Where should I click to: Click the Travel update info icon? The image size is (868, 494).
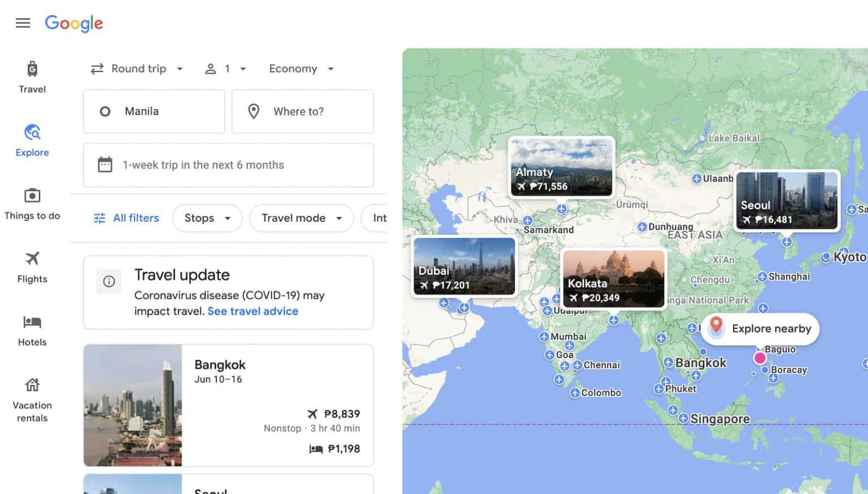pyautogui.click(x=109, y=281)
